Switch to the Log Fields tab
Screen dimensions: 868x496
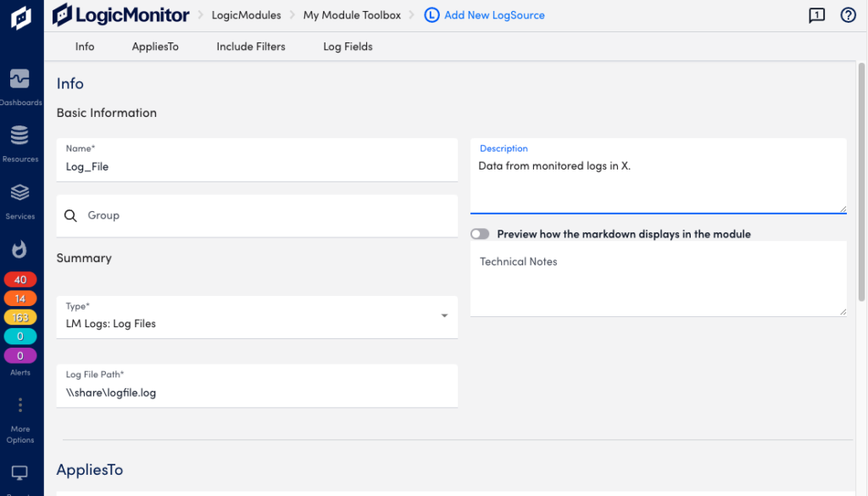click(348, 47)
